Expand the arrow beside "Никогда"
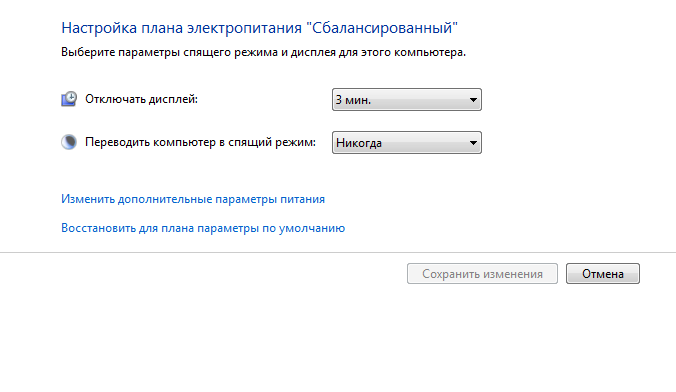 coord(473,143)
